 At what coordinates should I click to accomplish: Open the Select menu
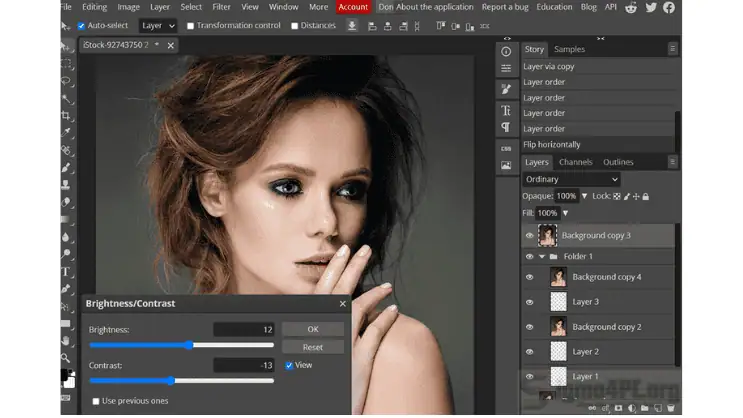[191, 7]
